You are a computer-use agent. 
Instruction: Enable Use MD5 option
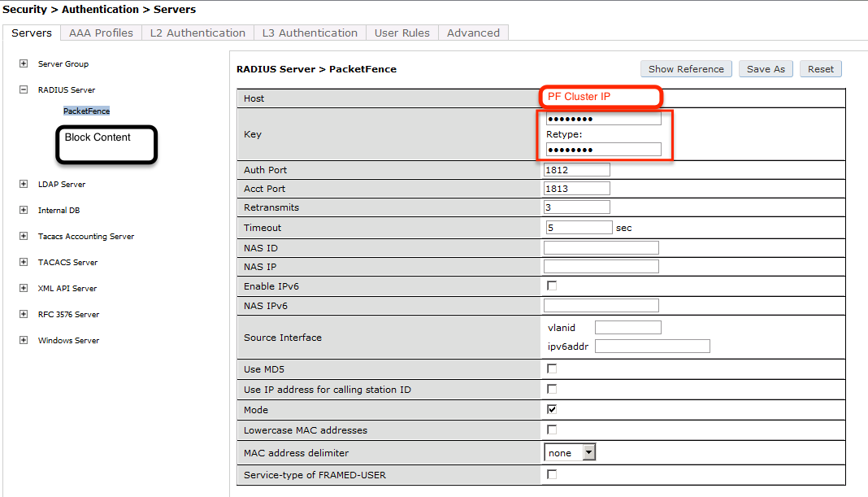[x=550, y=368]
